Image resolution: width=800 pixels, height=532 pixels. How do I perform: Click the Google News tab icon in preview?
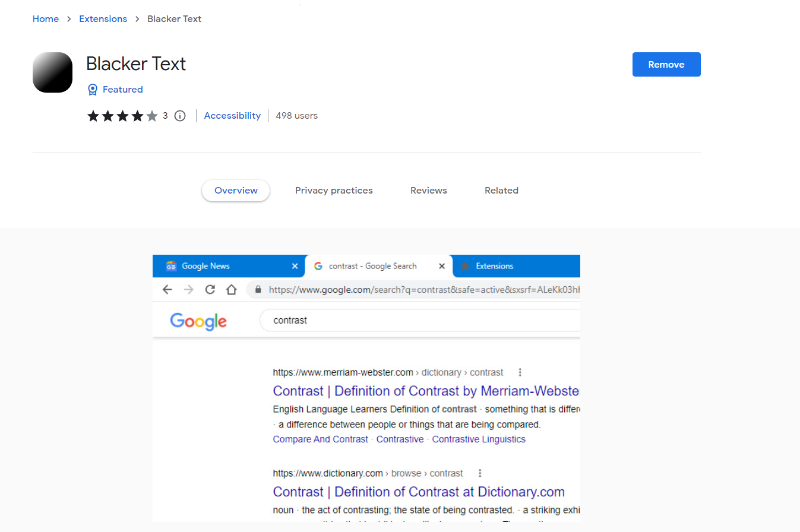172,266
